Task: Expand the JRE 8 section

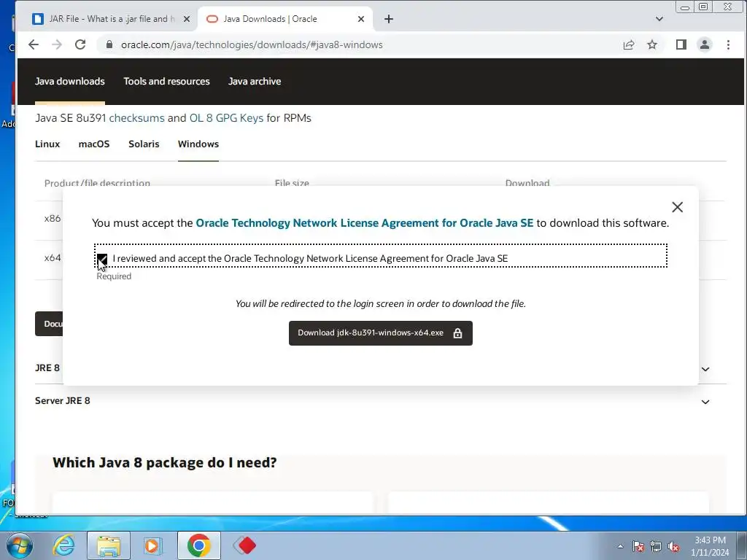Action: [x=705, y=369]
